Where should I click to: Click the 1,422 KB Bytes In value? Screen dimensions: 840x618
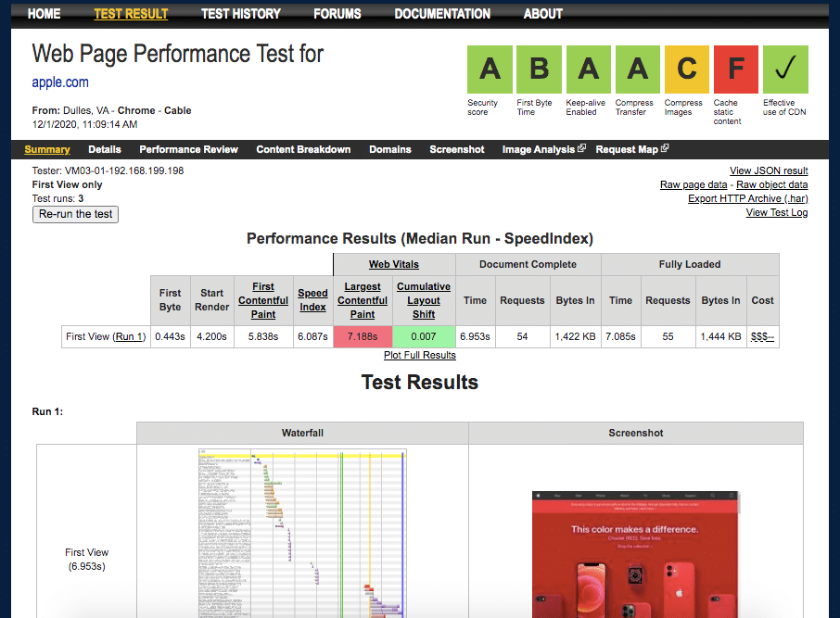(576, 336)
